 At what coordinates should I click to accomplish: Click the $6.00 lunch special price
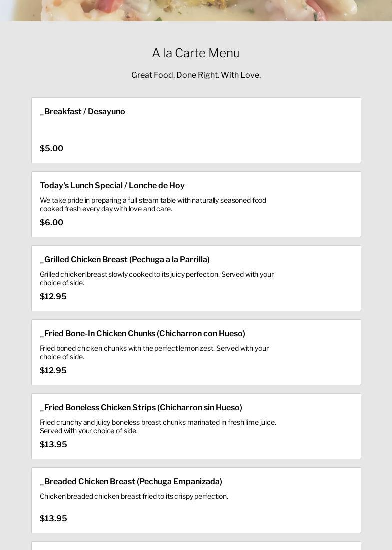[51, 223]
